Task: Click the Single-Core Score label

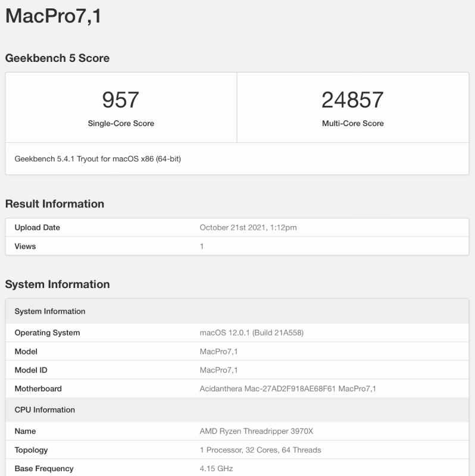Action: (x=121, y=123)
